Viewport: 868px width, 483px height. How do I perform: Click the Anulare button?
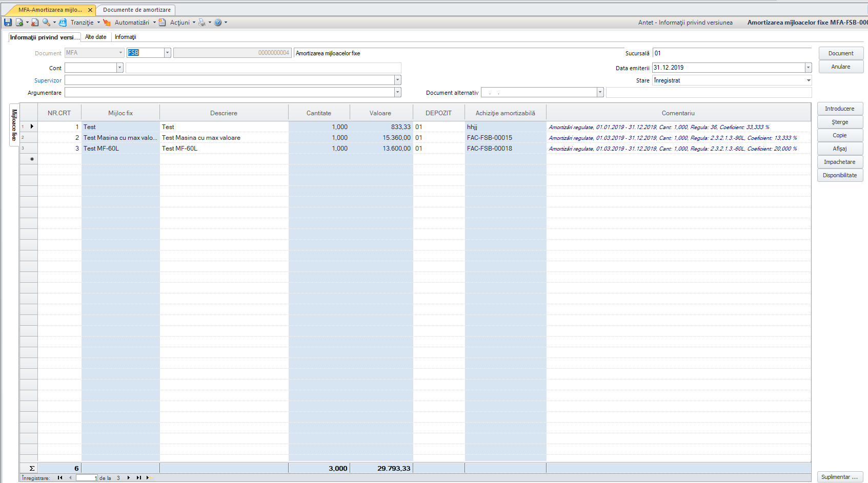[x=841, y=67]
